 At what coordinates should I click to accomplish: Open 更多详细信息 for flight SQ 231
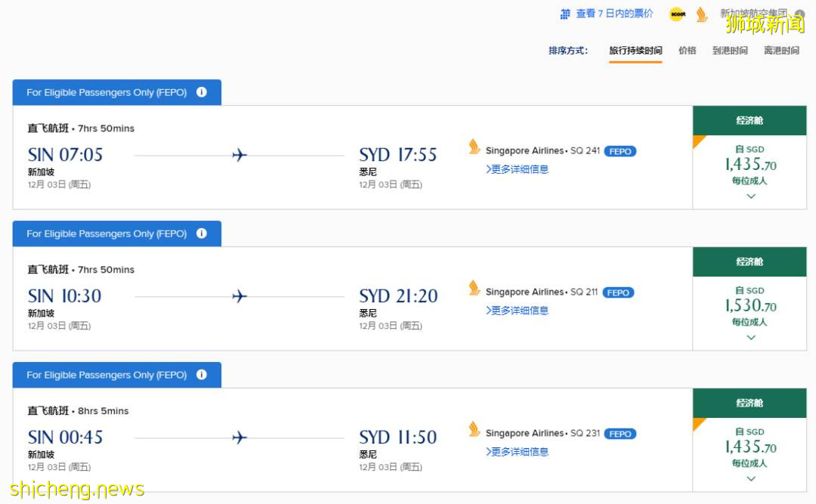[518, 452]
